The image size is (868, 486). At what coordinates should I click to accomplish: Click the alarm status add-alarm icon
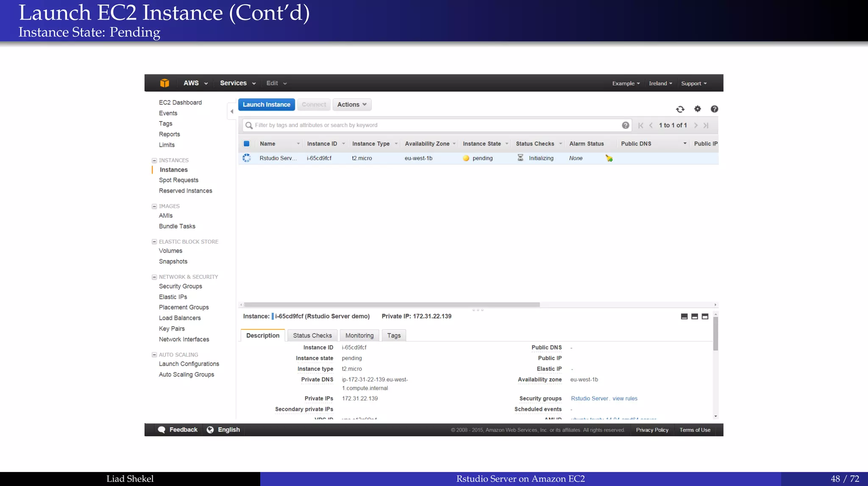(609, 158)
